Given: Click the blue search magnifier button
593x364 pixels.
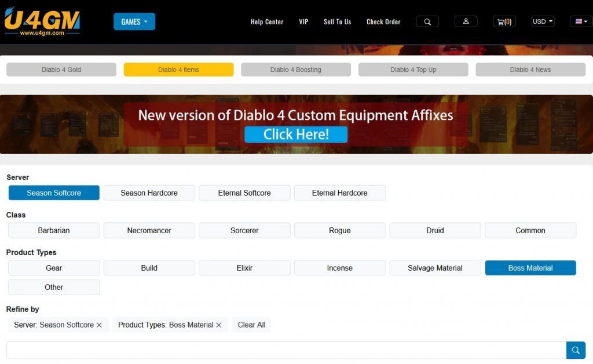Looking at the screenshot, I should click(576, 350).
